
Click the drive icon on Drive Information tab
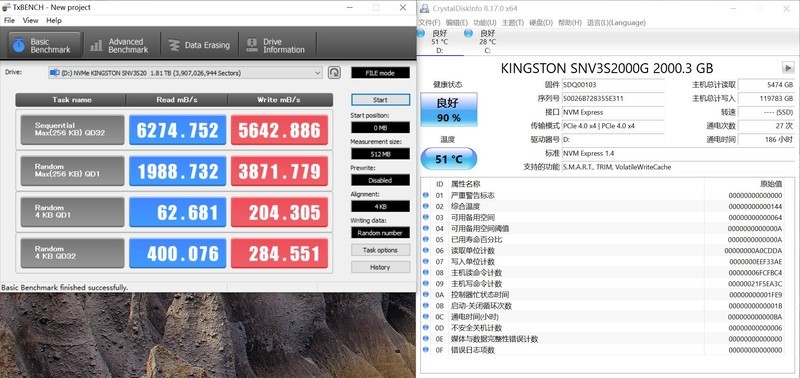pos(252,45)
